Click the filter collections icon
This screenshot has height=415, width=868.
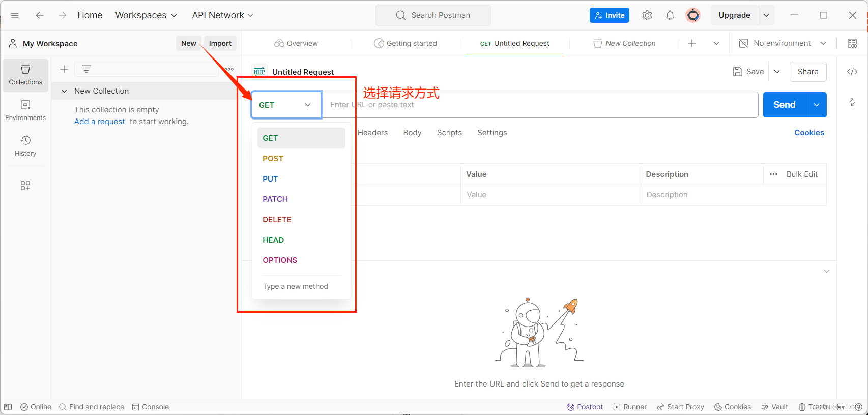pyautogui.click(x=86, y=69)
